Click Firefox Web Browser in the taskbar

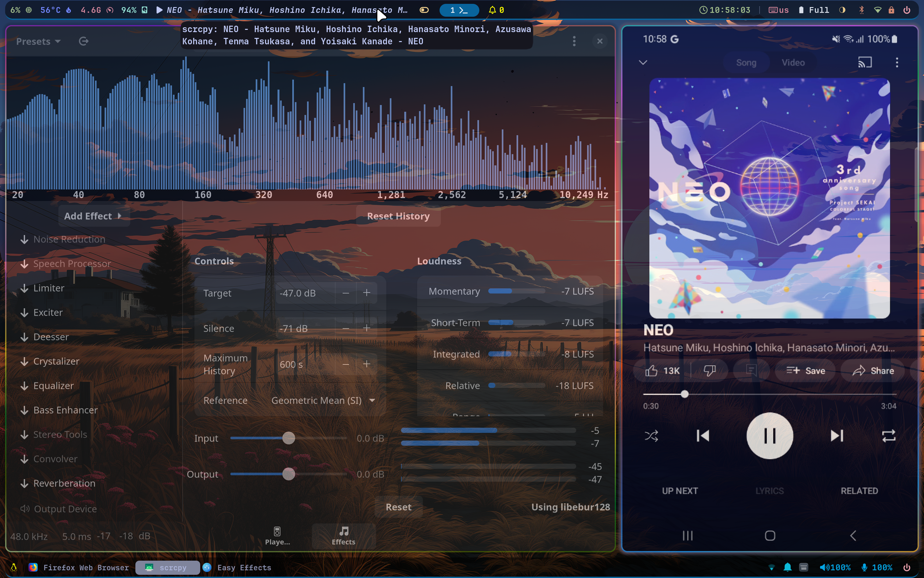79,568
